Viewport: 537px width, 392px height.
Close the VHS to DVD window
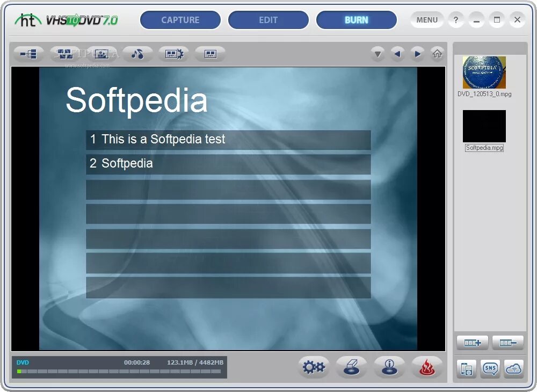[x=517, y=20]
